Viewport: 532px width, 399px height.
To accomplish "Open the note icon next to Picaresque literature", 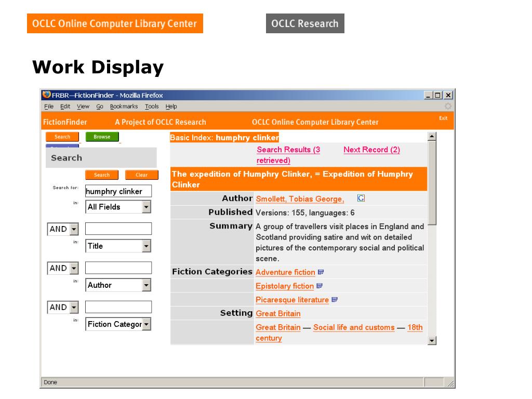I will 335,300.
